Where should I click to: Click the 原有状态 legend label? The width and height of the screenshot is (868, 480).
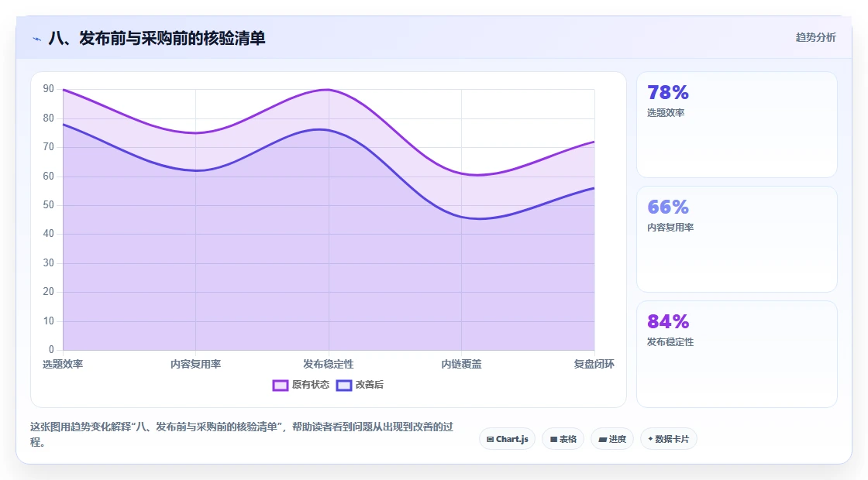click(311, 384)
